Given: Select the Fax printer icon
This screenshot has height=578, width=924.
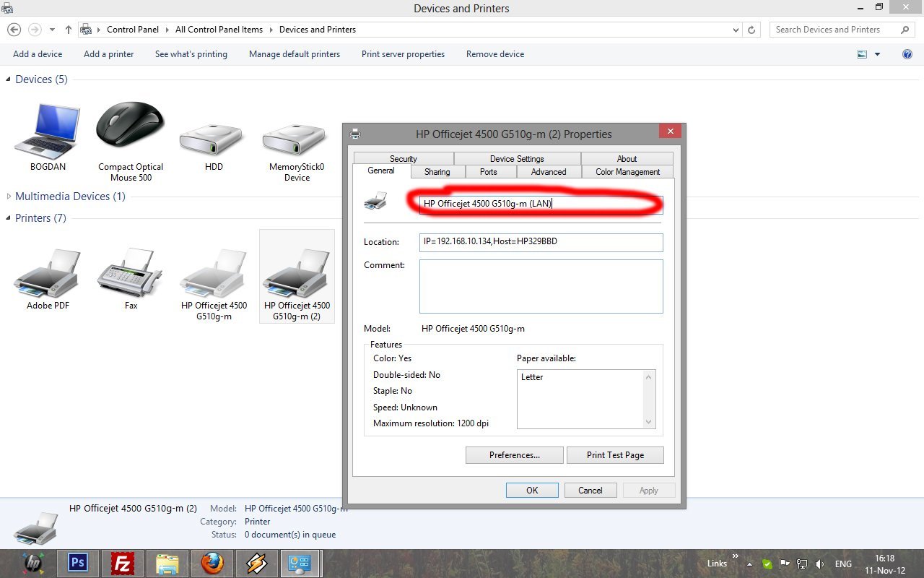Looking at the screenshot, I should click(131, 273).
